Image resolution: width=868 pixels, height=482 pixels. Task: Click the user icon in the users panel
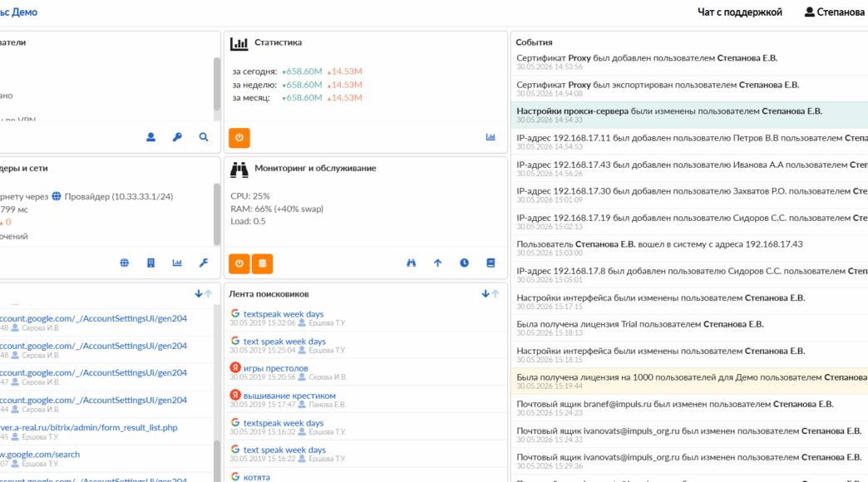(x=150, y=137)
